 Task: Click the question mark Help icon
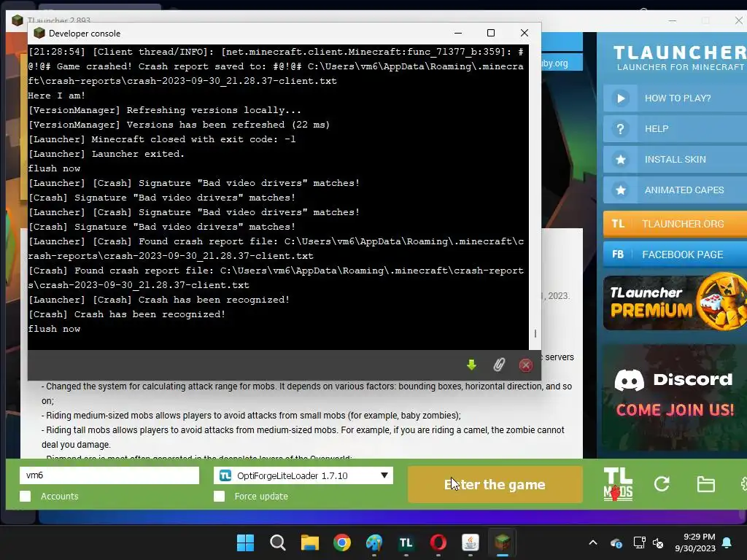[620, 129]
